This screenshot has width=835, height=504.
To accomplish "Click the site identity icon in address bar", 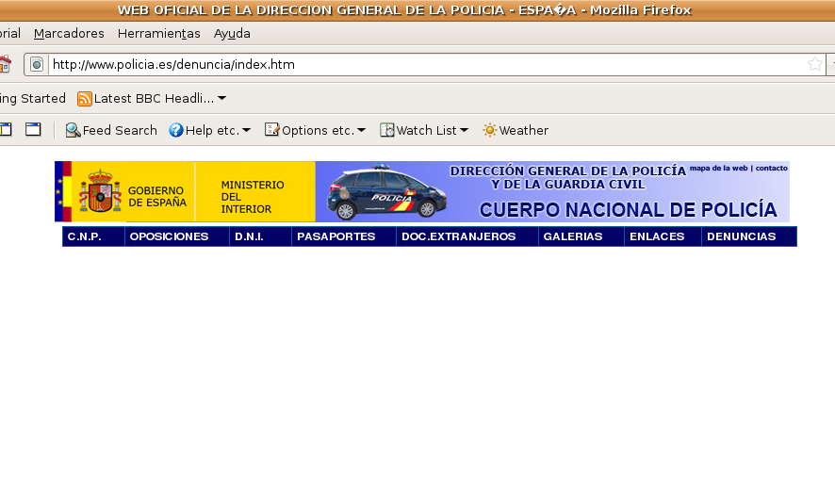I will pos(36,65).
